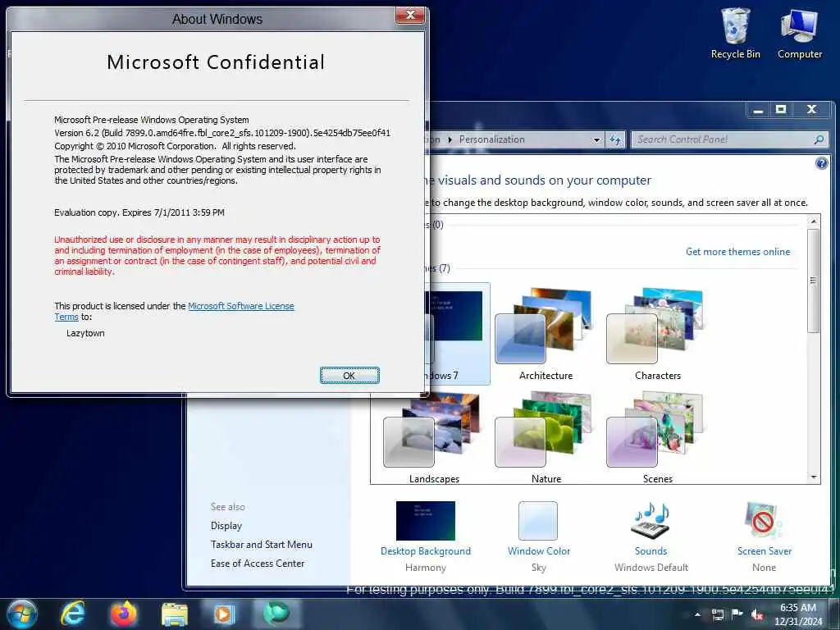The image size is (840, 630).
Task: Launch Firefox from the taskbar
Action: (124, 614)
